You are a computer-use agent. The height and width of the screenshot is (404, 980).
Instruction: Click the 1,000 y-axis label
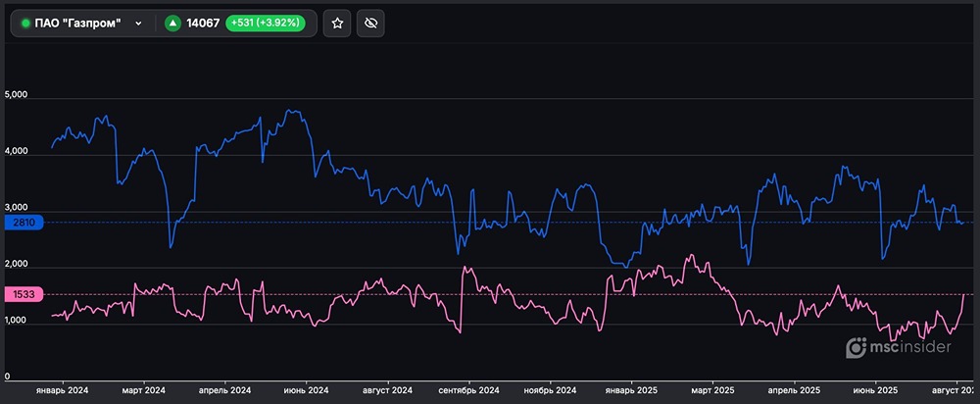tap(18, 320)
